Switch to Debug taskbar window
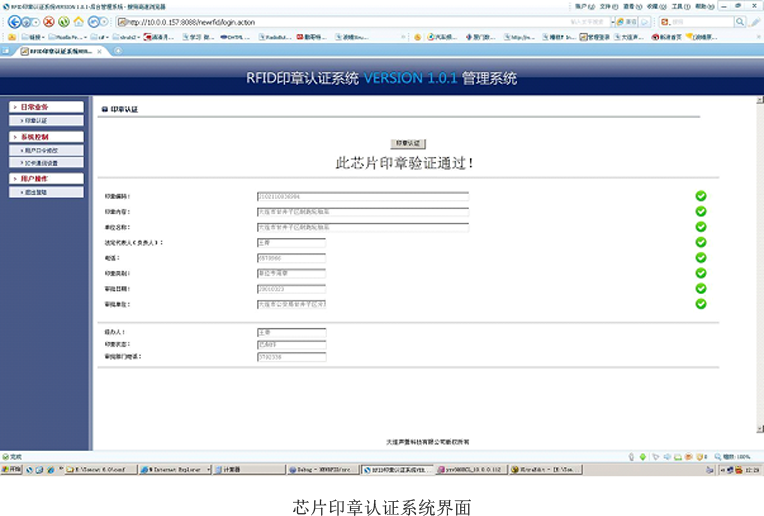This screenshot has width=764, height=516. click(x=324, y=470)
